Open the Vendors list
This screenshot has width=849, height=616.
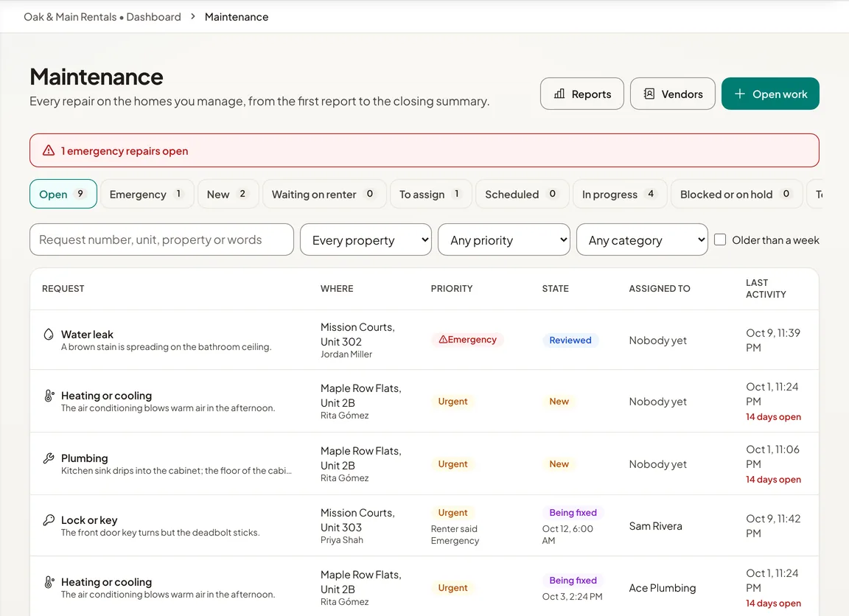pos(672,94)
